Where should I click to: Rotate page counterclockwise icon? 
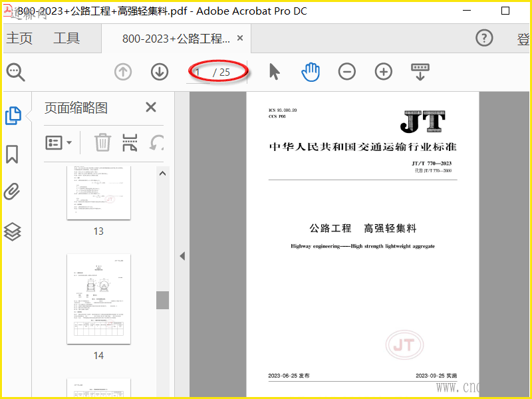point(156,142)
